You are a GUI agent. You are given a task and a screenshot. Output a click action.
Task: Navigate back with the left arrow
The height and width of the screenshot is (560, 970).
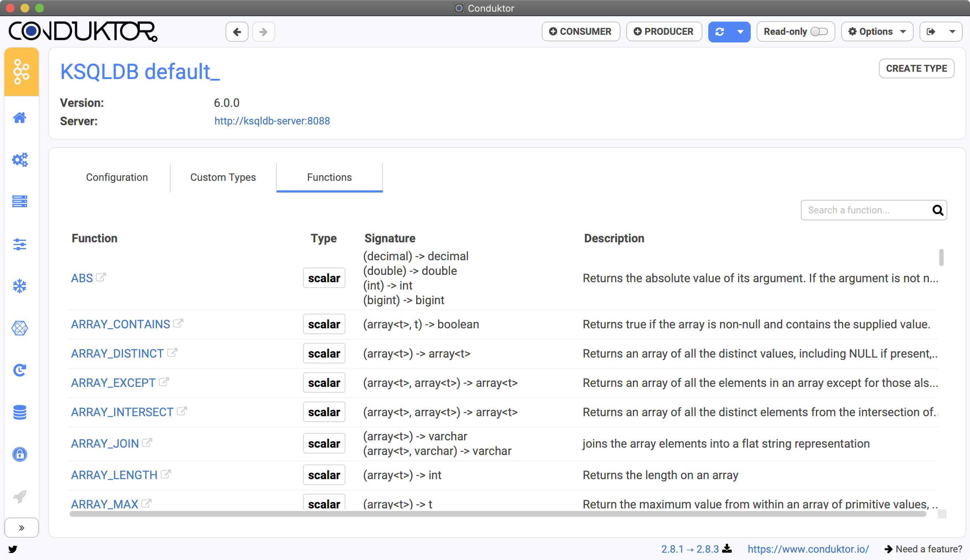(x=237, y=31)
